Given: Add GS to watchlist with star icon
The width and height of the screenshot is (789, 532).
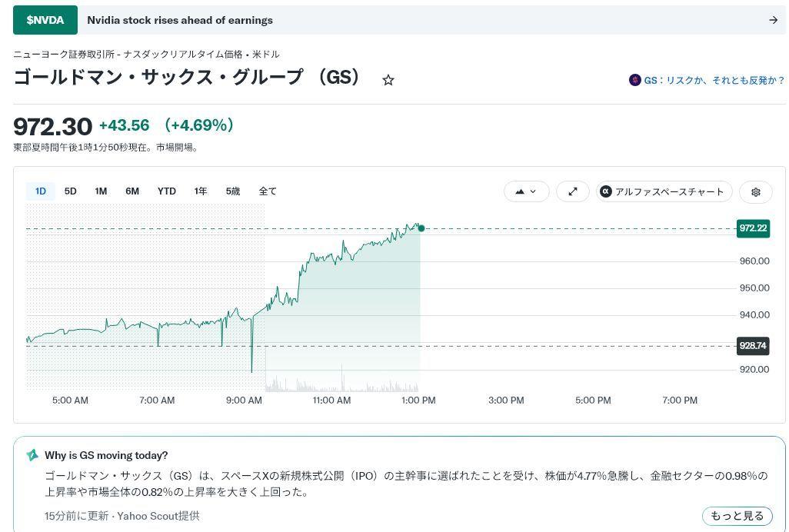Looking at the screenshot, I should 388,80.
